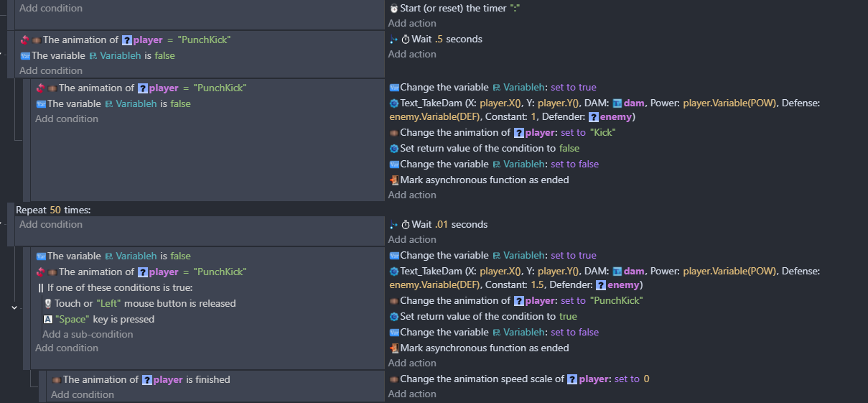Click Add action under the timer action
868x403 pixels.
pyautogui.click(x=412, y=24)
